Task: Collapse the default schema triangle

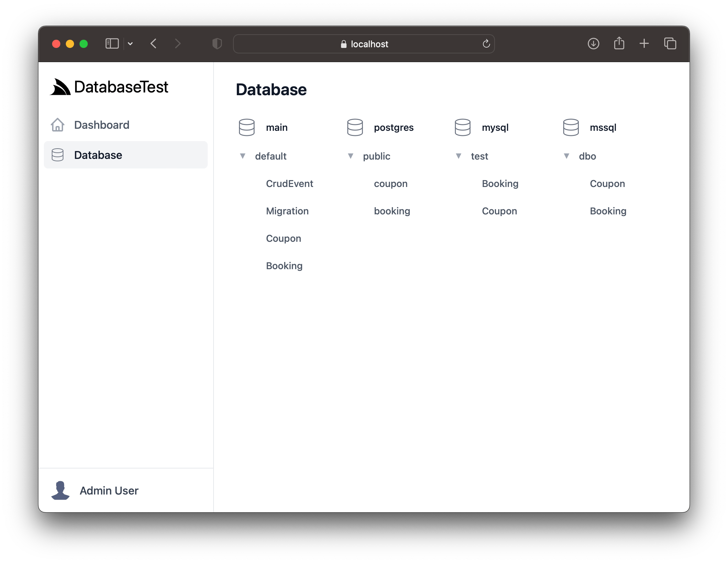Action: click(x=243, y=156)
